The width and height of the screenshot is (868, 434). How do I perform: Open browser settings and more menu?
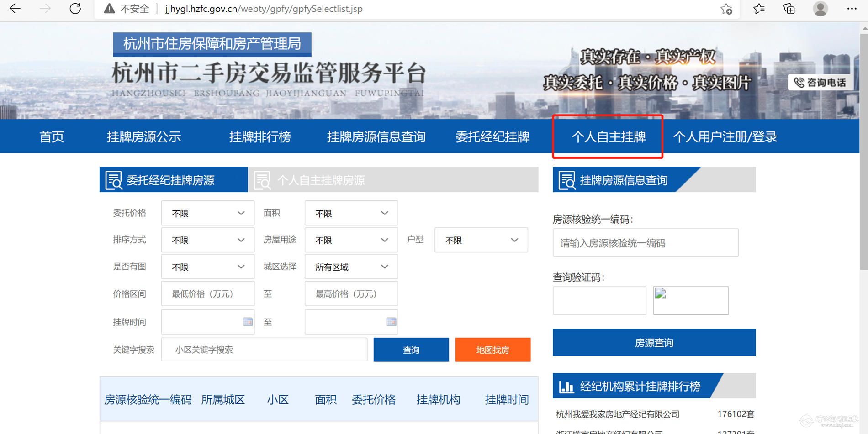[852, 9]
